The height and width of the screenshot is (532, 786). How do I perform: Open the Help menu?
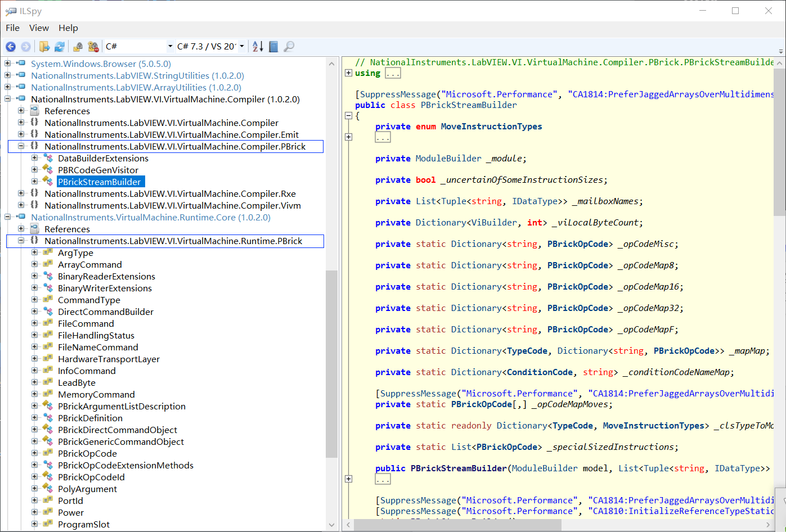point(68,28)
